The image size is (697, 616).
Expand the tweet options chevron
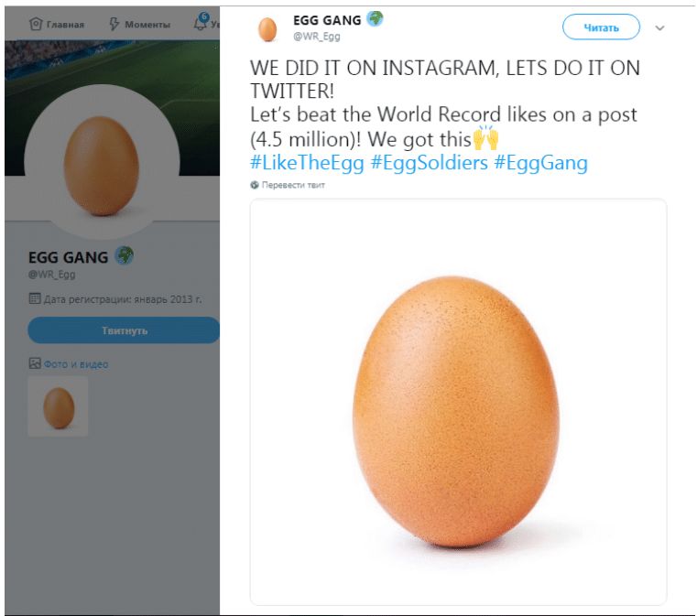659,28
